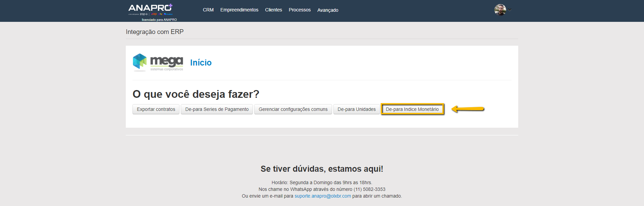This screenshot has height=206, width=644.
Task: Select Clientes in the top navigation
Action: pos(273,10)
